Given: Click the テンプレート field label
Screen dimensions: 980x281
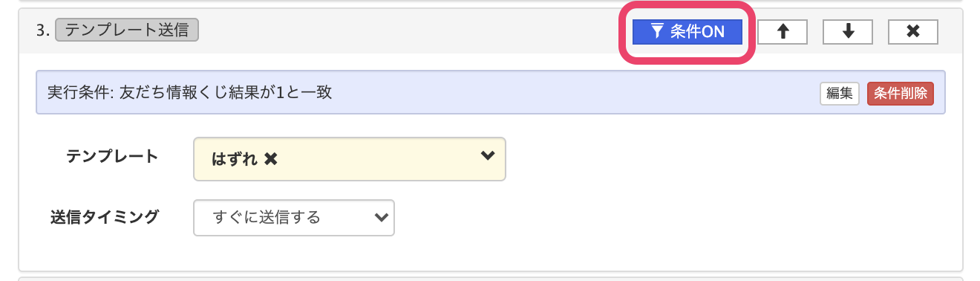Looking at the screenshot, I should click(x=112, y=156).
